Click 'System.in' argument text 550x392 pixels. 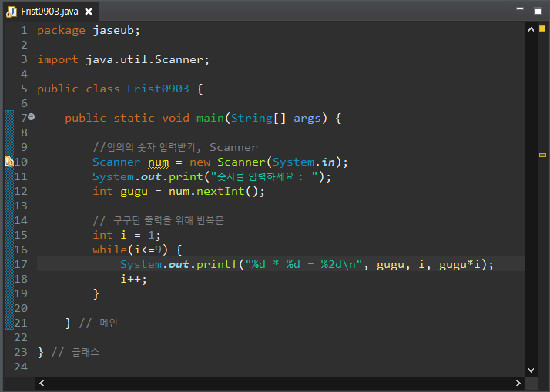point(304,162)
